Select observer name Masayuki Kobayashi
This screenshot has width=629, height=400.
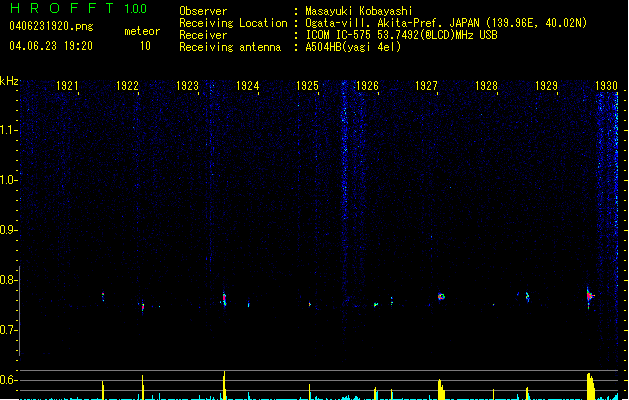pyautogui.click(x=359, y=11)
